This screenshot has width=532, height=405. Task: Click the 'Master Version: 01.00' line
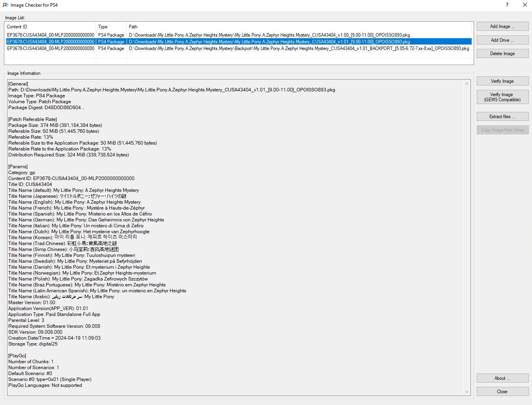pos(32,303)
